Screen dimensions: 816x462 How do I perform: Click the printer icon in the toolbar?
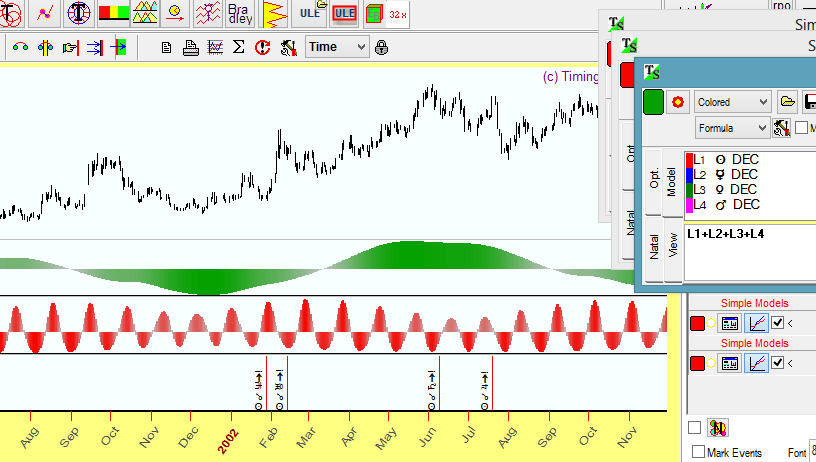click(190, 47)
